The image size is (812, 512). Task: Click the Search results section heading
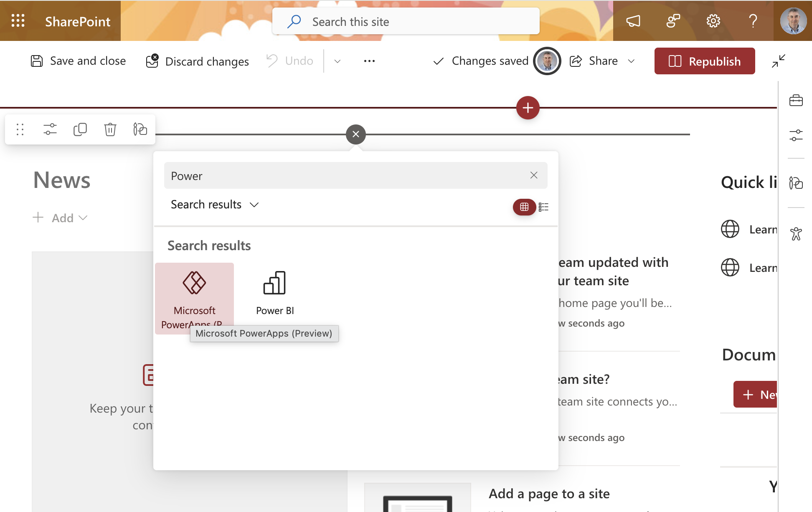point(209,246)
